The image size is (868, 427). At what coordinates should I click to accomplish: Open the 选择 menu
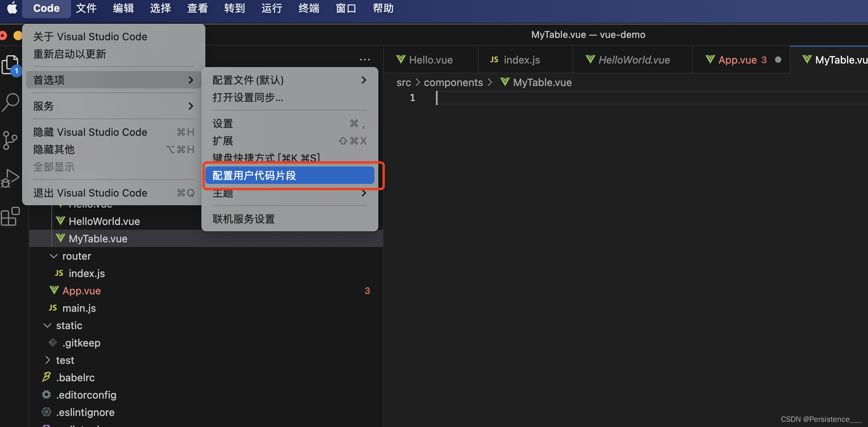tap(160, 8)
